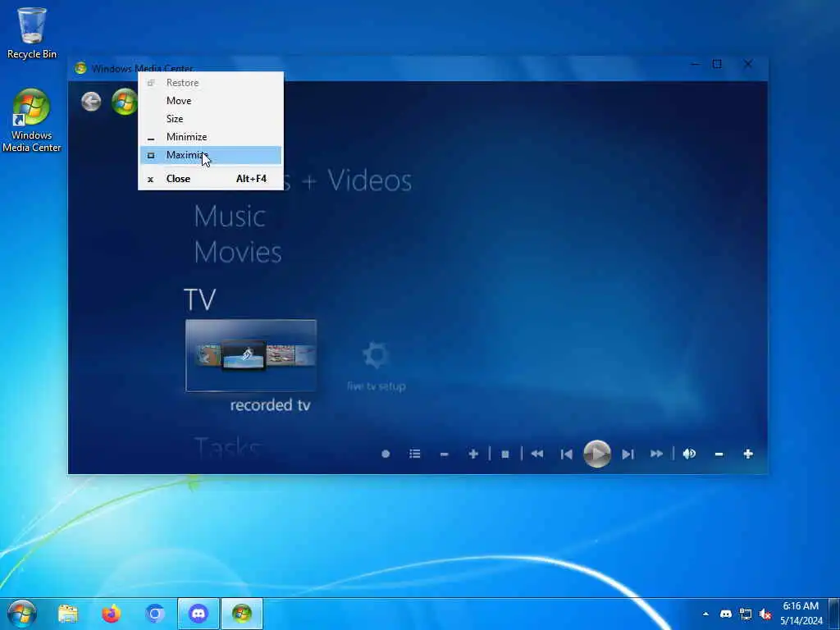Screen dimensions: 840x630
Task: Open the guide list icon
Action: click(414, 454)
